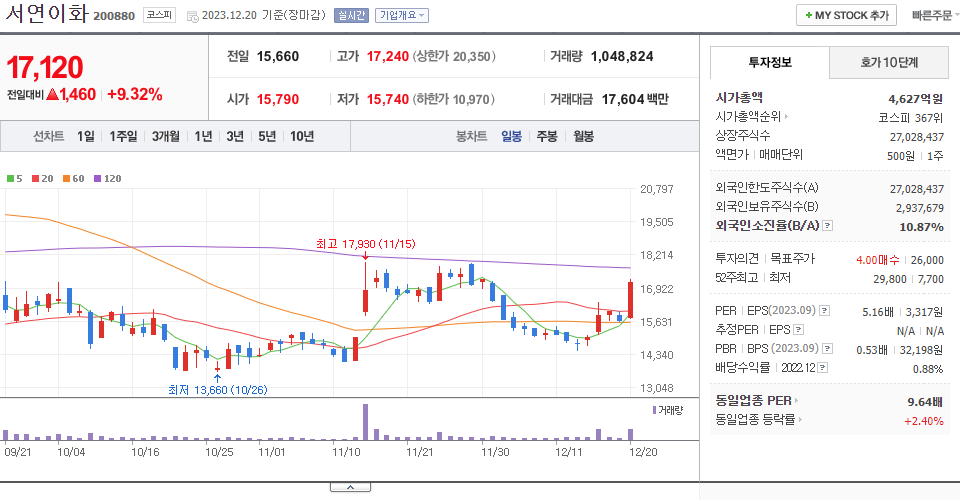
Task: Click the stock name 서연이화
Action: [x=47, y=13]
